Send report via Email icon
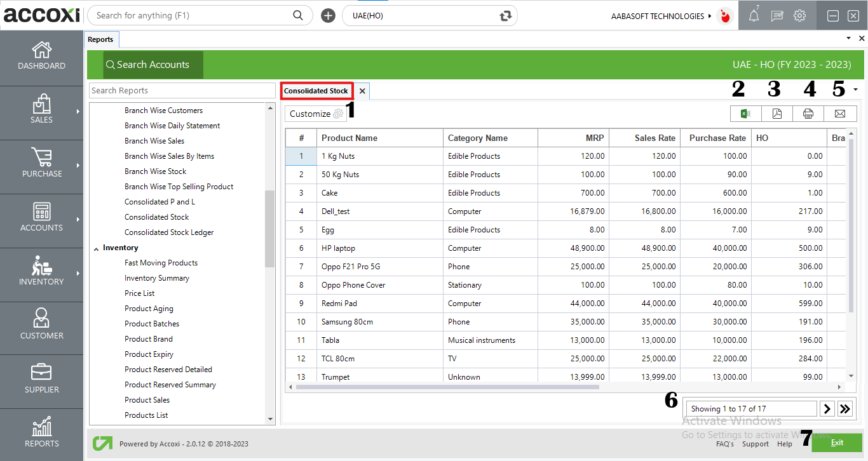This screenshot has height=461, width=868. pyautogui.click(x=840, y=114)
